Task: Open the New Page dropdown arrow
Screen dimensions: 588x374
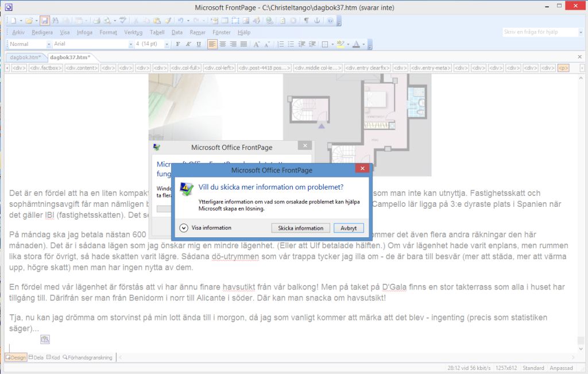Action: [x=21, y=21]
